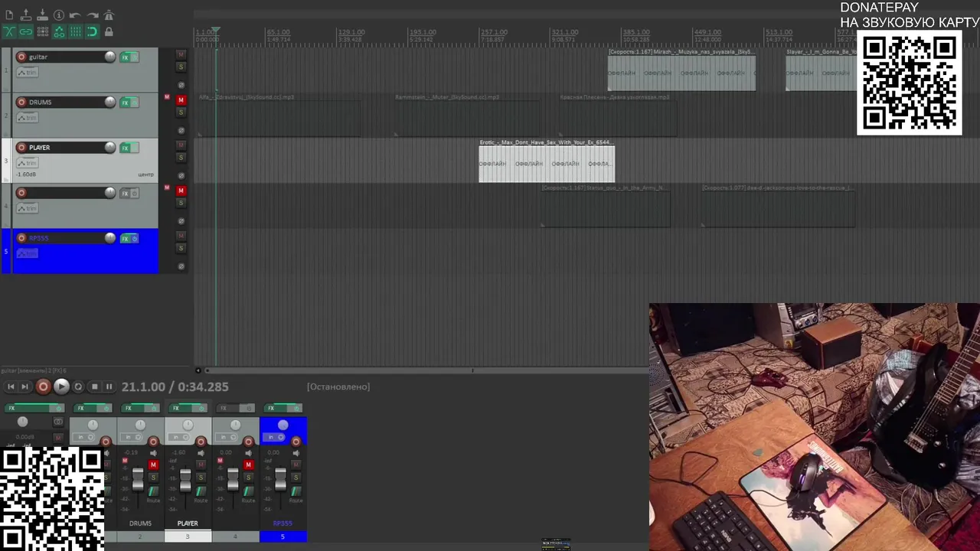Toggle the Metronome toolbar icon
The image size is (980, 551).
(109, 15)
